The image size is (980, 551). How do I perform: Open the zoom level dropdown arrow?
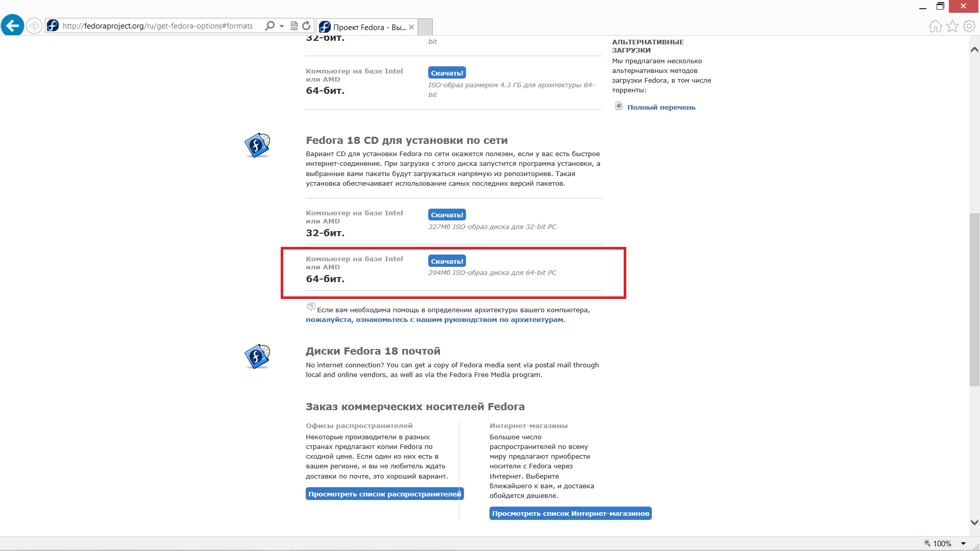(964, 544)
